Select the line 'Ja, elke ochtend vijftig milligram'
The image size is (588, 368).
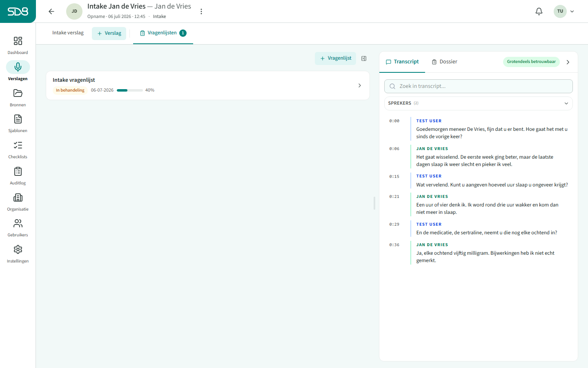[485, 257]
